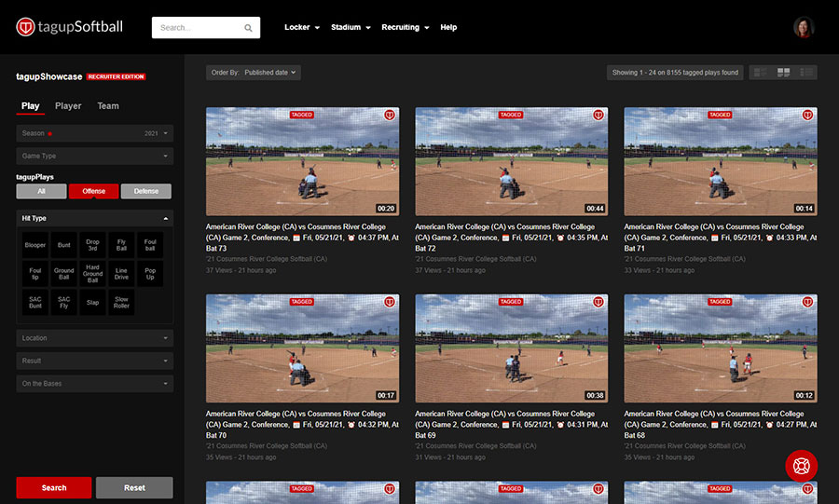This screenshot has height=504, width=839.
Task: Click TAGGED label on At Bat 73 video
Action: tap(302, 115)
